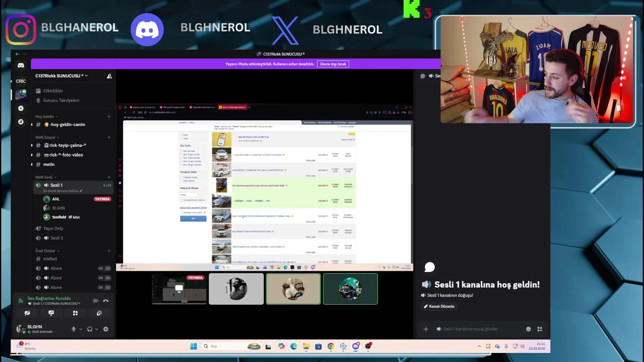
Task: Open headphone output device dropdown arrow
Action: (97, 329)
